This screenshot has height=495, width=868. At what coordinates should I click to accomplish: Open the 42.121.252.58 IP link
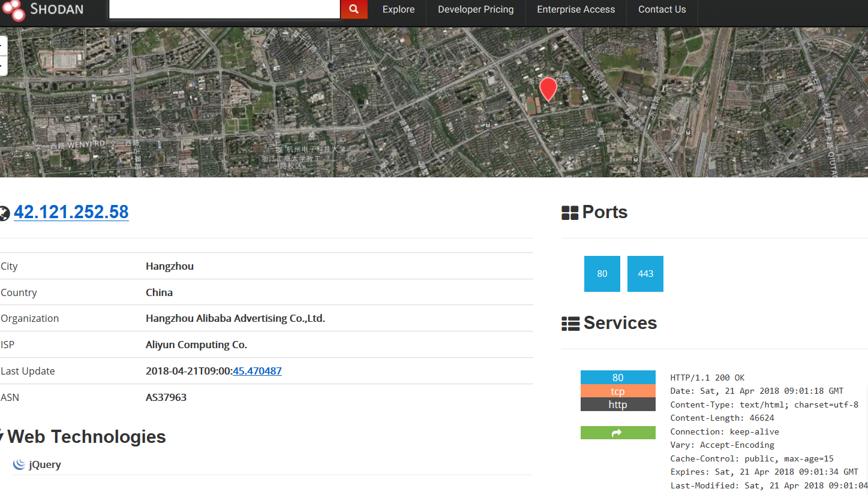coord(71,212)
